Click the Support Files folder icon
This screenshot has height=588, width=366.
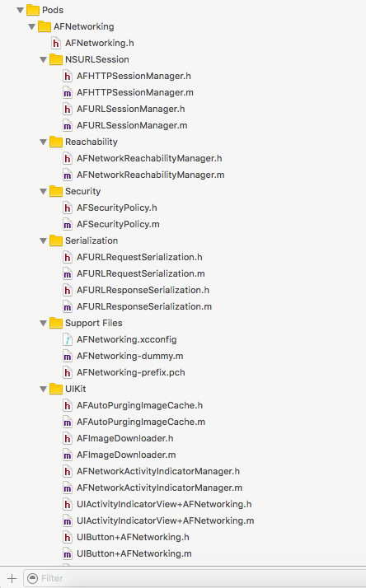pyautogui.click(x=56, y=323)
